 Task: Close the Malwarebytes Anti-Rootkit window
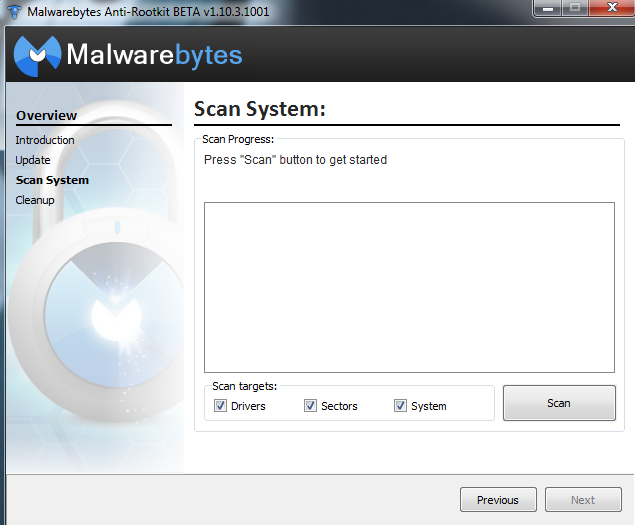tap(612, 7)
